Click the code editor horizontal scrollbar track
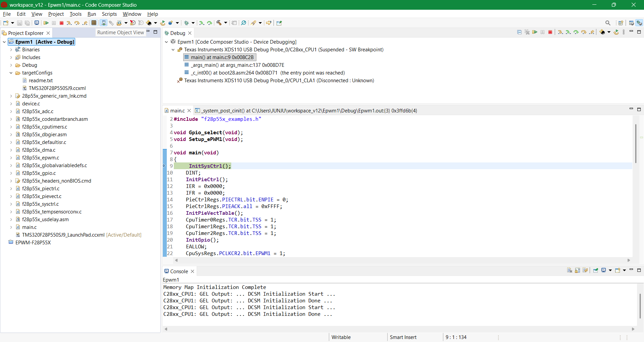The image size is (644, 342). [x=402, y=260]
